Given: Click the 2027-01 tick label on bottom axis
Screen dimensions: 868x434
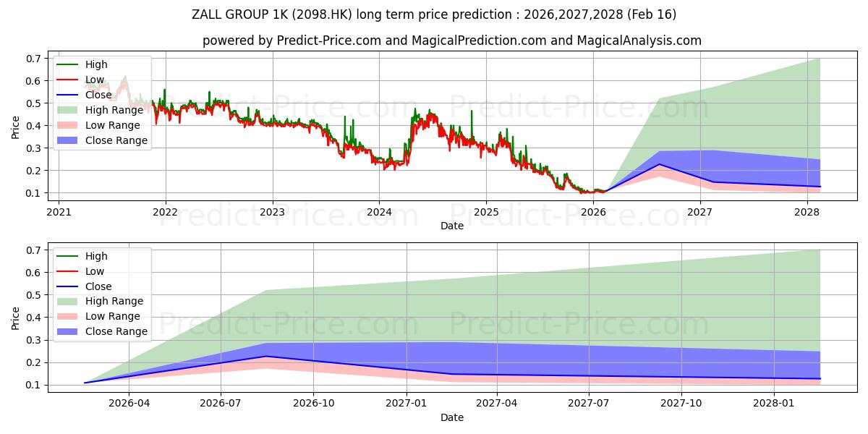Looking at the screenshot, I should pos(407,404).
